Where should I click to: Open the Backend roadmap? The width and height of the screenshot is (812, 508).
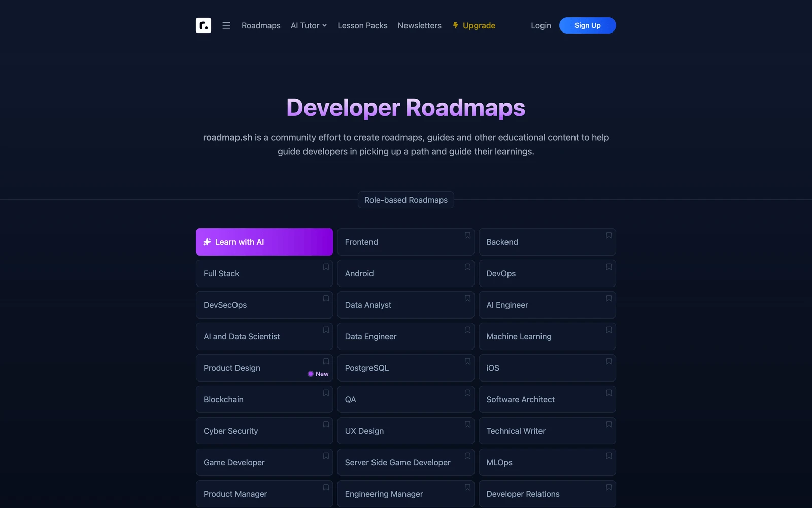pos(547,242)
